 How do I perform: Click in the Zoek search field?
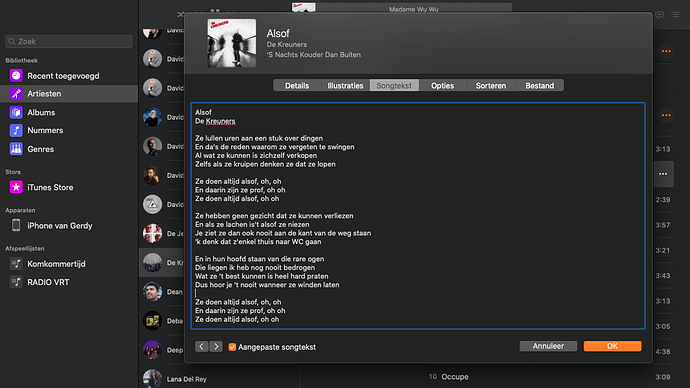(69, 41)
